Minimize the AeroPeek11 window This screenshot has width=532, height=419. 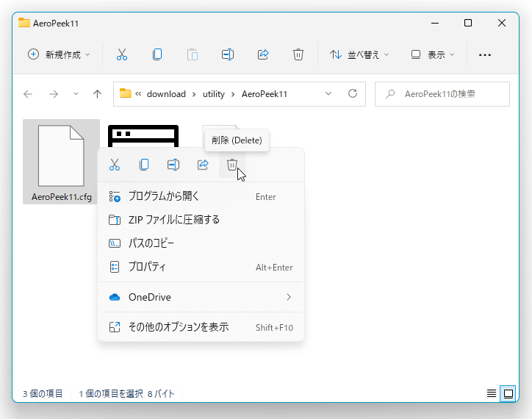(435, 23)
